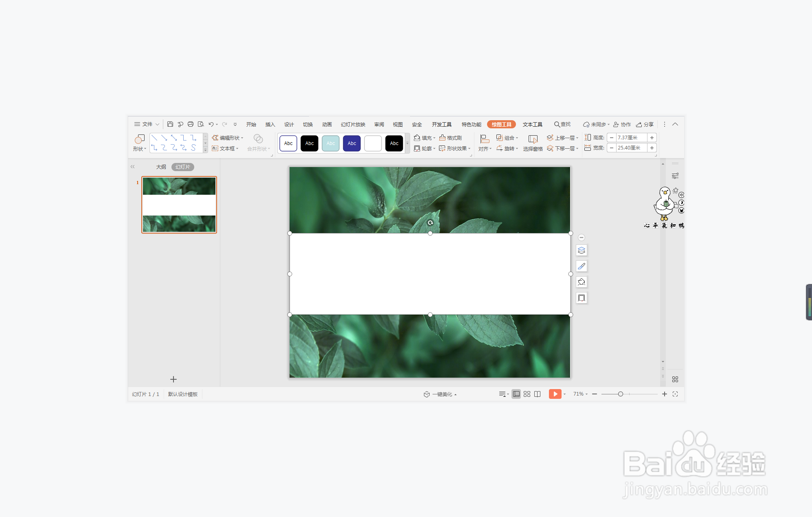
Task: Click the slide 1 thumbnail
Action: (179, 205)
